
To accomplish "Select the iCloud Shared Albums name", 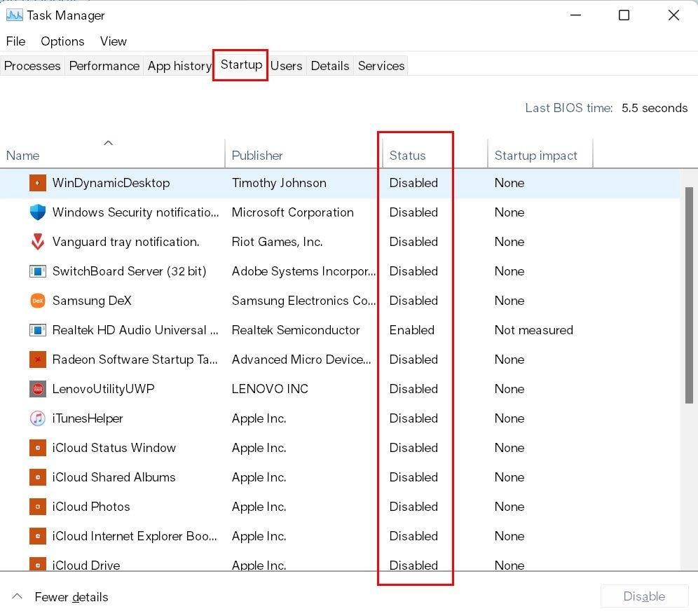I will pyautogui.click(x=114, y=477).
